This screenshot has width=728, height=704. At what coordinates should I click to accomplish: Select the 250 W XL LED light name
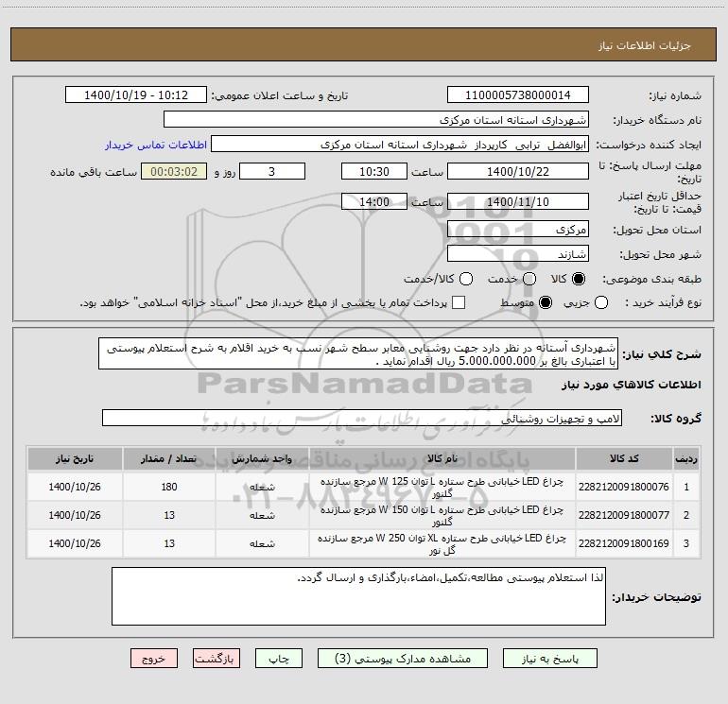(442, 544)
